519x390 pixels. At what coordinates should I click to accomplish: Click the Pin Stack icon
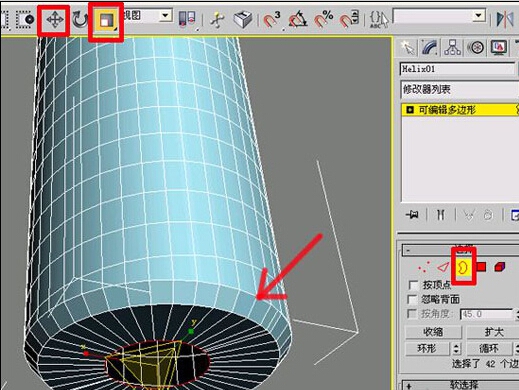[x=412, y=214]
